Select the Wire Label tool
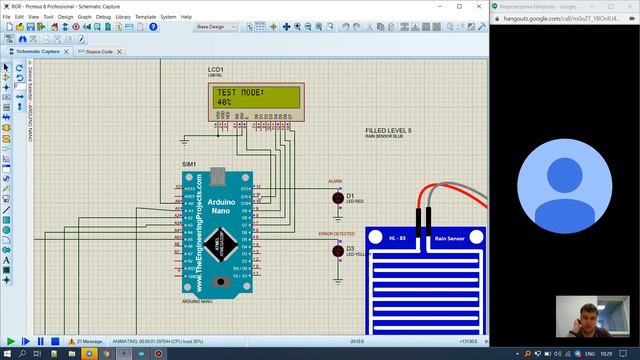This screenshot has width=640, height=360. tap(6, 98)
